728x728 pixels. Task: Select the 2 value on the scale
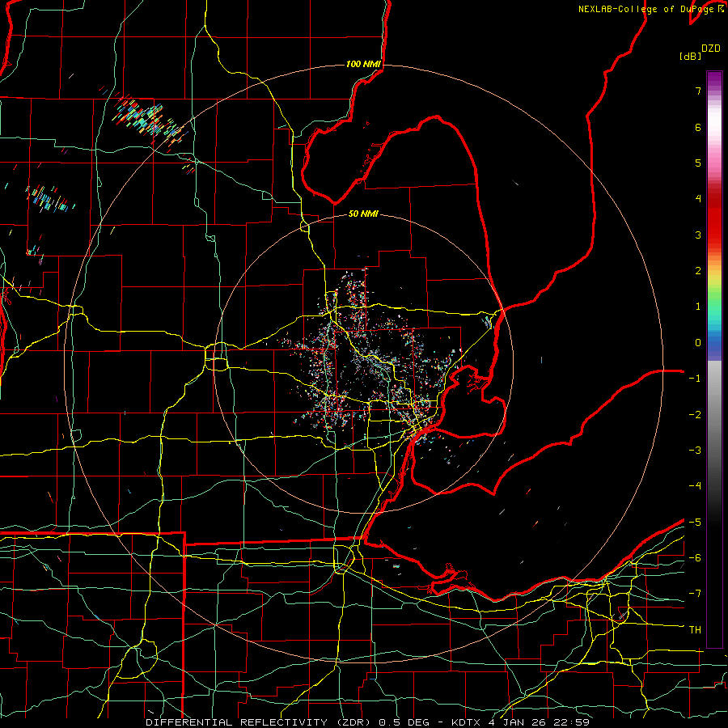coord(698,271)
